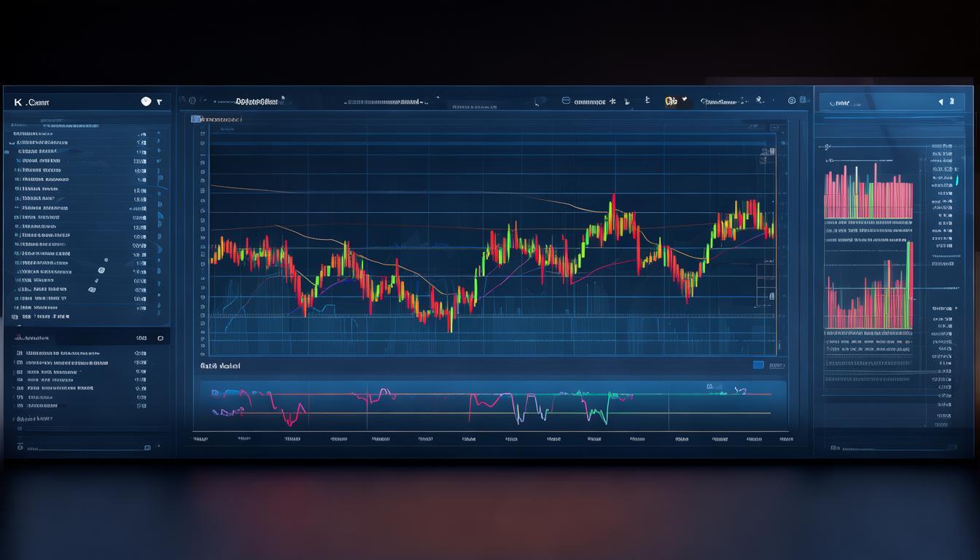Select the highlighted orange icon in top toolbar
The height and width of the screenshot is (560, 980).
[x=671, y=101]
